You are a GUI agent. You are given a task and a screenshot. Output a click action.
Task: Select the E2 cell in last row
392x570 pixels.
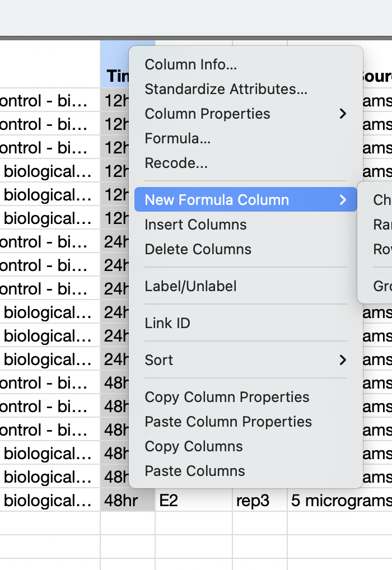[x=169, y=500]
